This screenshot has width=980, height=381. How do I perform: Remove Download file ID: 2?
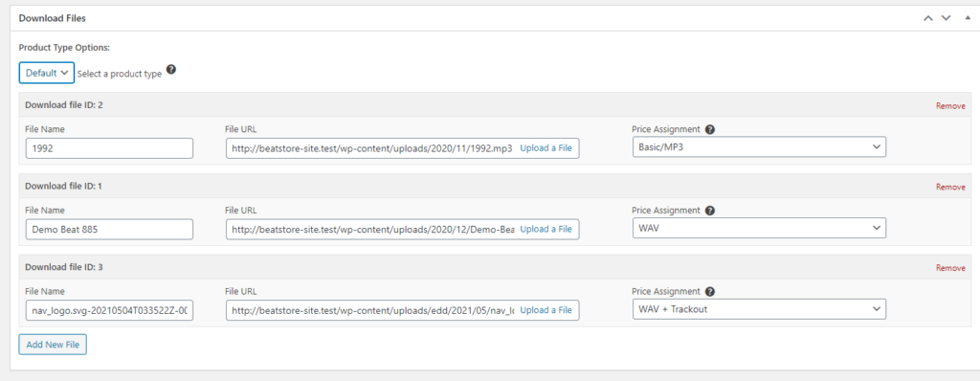tap(950, 105)
